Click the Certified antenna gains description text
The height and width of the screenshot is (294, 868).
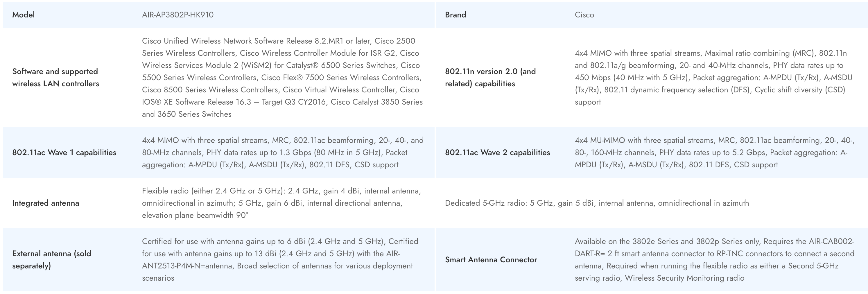point(280,260)
